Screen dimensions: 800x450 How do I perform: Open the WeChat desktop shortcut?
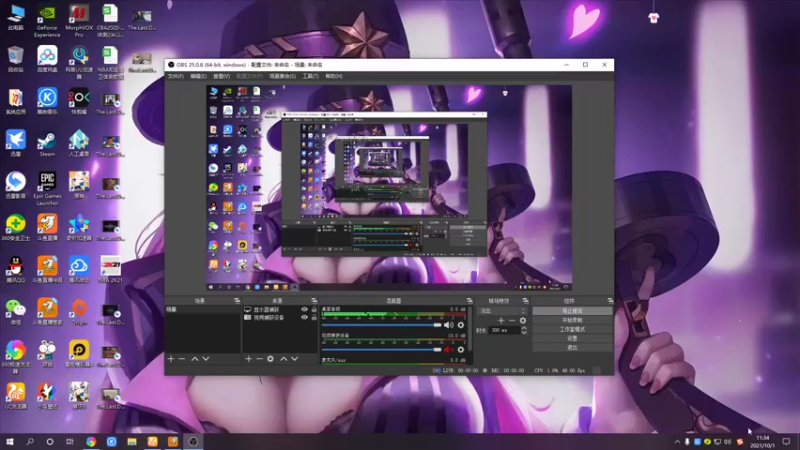point(15,311)
